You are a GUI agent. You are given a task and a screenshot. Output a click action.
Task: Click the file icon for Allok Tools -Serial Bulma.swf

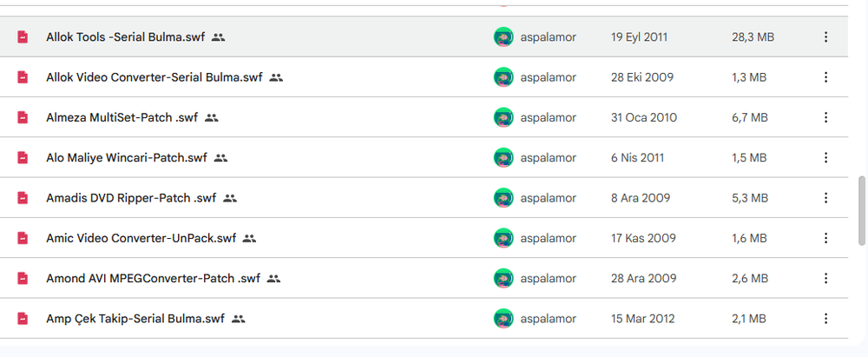(x=23, y=37)
